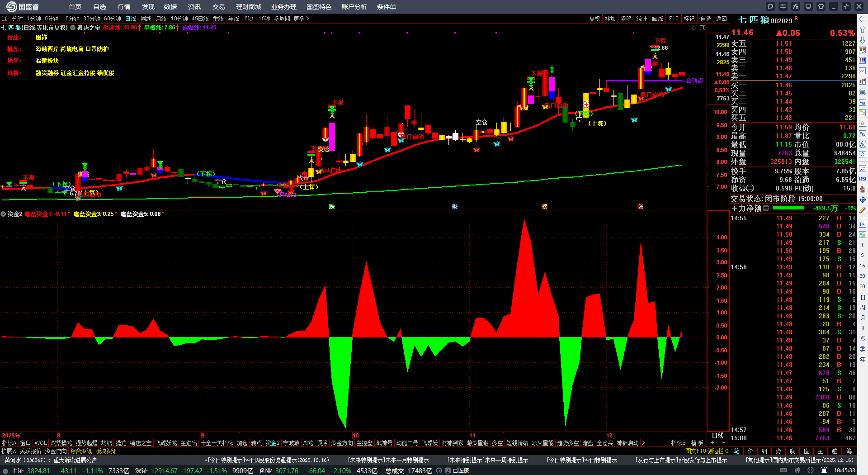Screen dimensions: 868x475
Task: Select the 60分钟 period tab
Action: (x=113, y=19)
